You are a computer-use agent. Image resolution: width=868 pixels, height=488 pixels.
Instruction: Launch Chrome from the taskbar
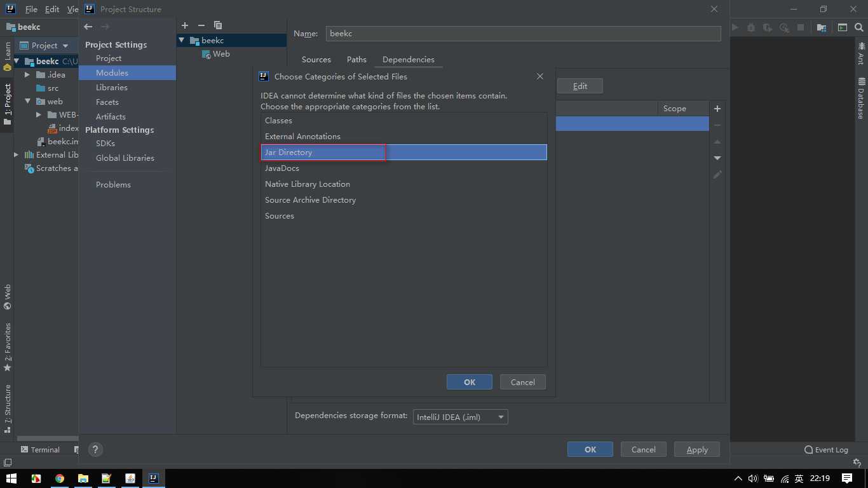(x=60, y=478)
